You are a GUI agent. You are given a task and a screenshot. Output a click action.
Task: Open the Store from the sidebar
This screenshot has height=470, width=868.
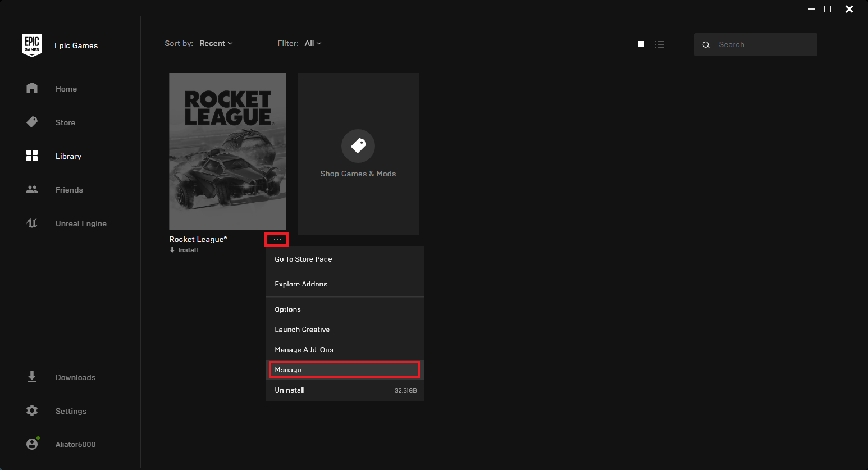pyautogui.click(x=32, y=122)
